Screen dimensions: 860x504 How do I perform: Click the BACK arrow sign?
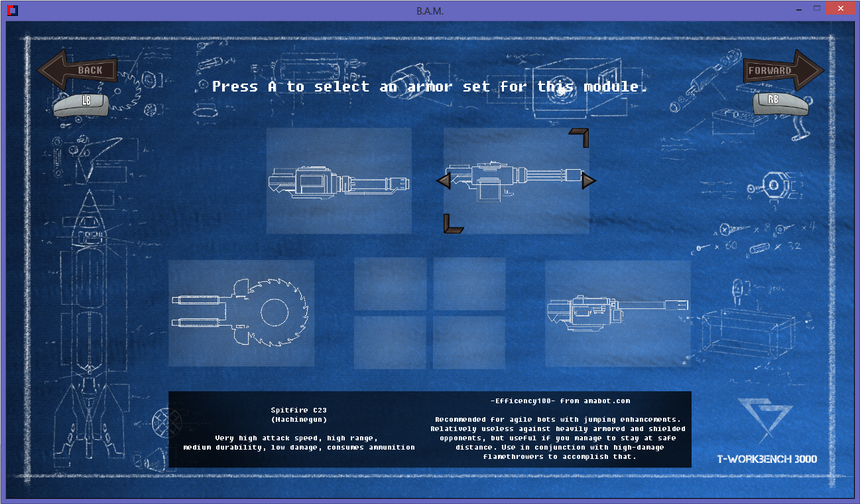click(x=78, y=70)
